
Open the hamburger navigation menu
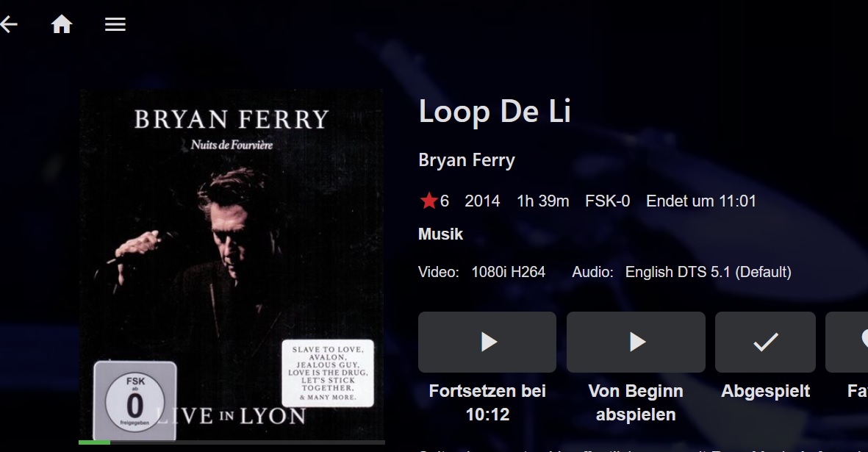tap(115, 24)
